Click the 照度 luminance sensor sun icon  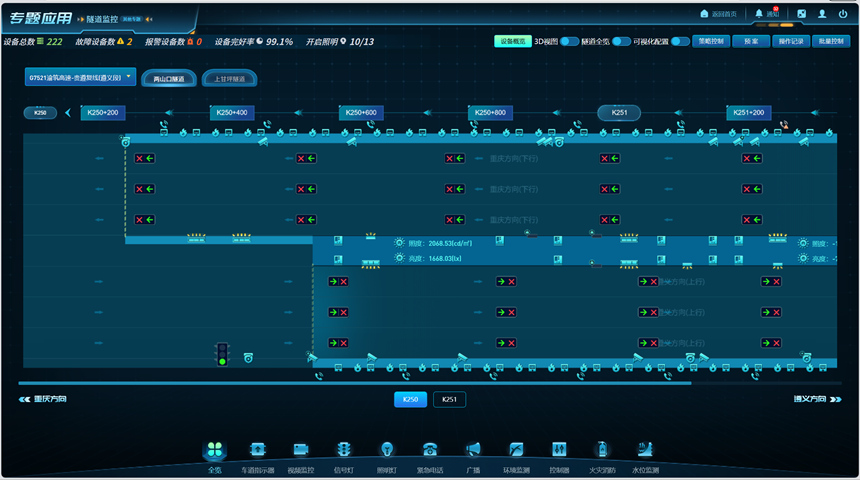tap(399, 243)
